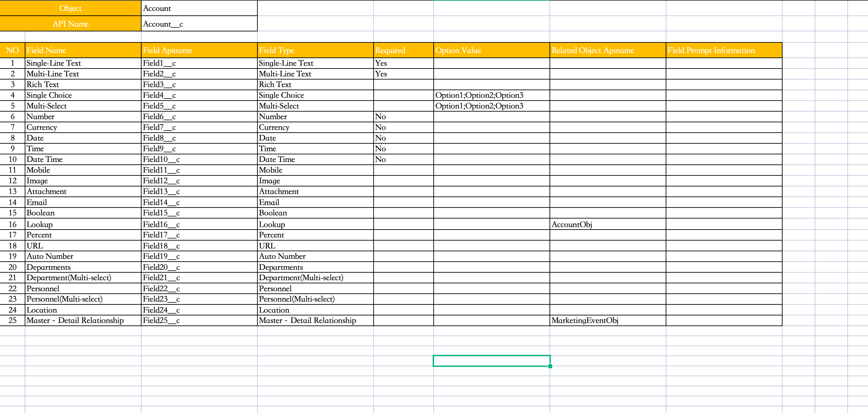Click the 'Field25__c' cell
This screenshot has width=868, height=413.
tap(199, 321)
